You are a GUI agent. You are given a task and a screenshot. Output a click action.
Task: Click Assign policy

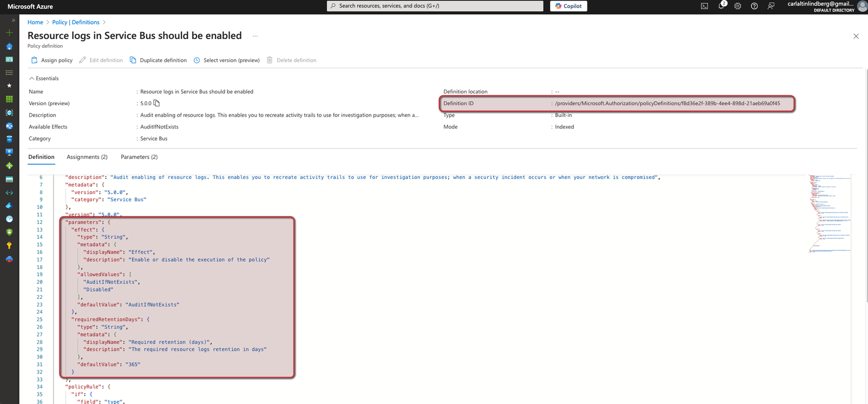coord(52,60)
